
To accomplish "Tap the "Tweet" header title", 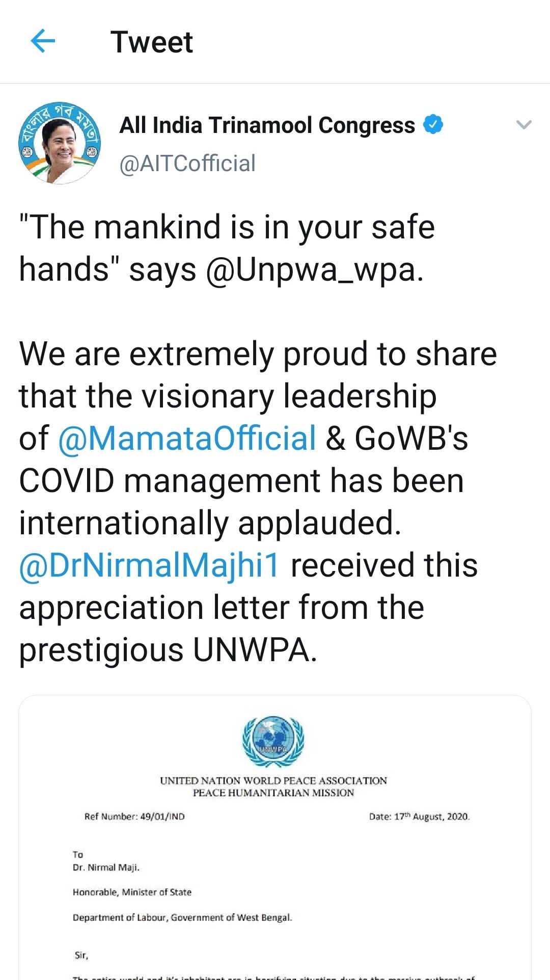I will (152, 42).
